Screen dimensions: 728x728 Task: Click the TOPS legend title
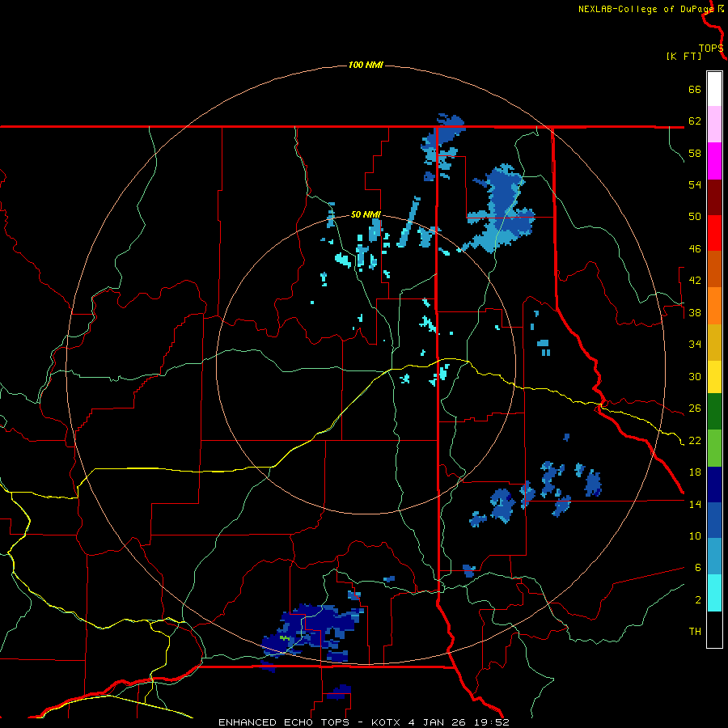click(711, 49)
